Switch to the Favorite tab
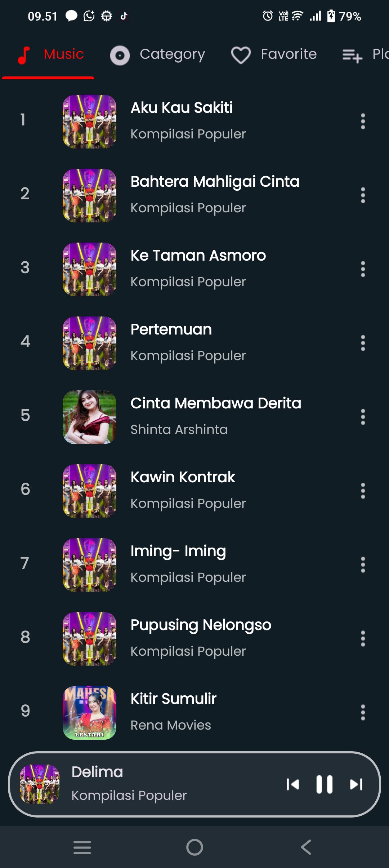The height and width of the screenshot is (868, 389). [x=274, y=55]
